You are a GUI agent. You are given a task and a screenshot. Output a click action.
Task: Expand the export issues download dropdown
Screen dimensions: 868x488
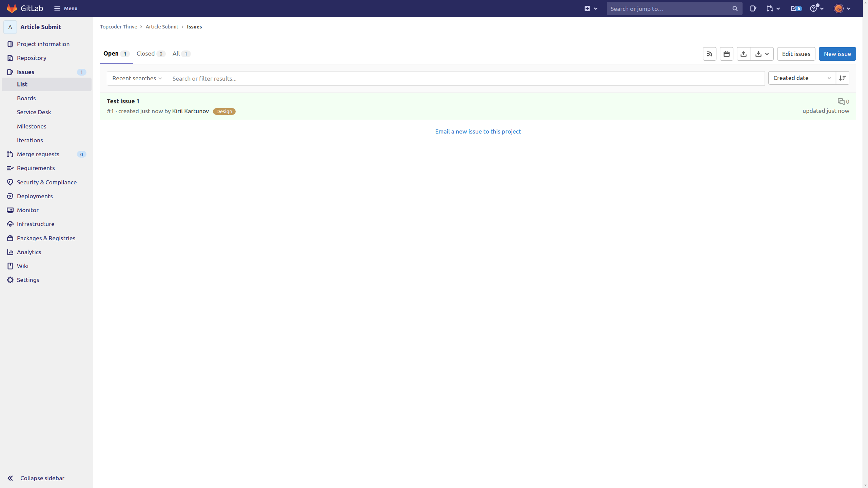762,54
